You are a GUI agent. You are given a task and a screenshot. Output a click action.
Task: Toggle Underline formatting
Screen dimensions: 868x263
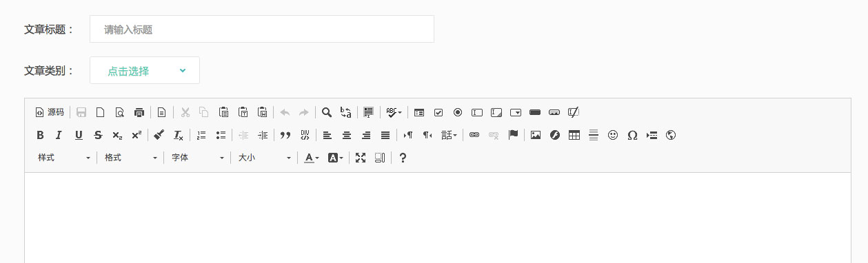point(79,135)
